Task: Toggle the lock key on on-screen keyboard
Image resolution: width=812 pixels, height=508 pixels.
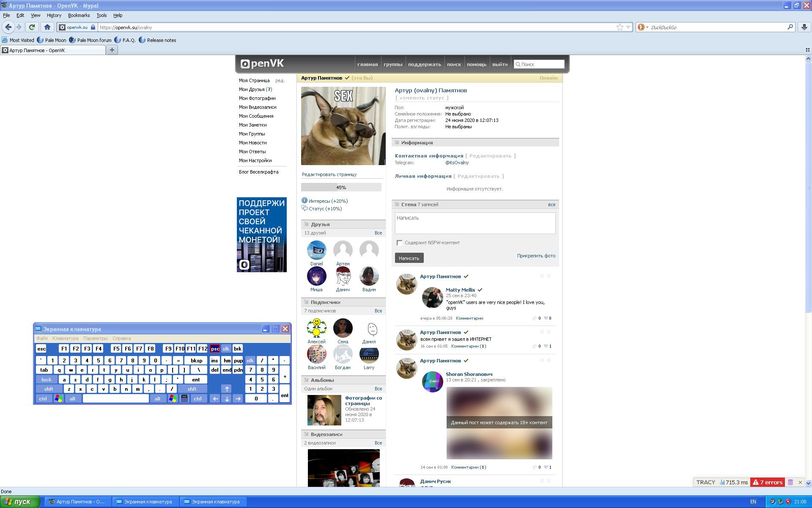Action: [x=47, y=380]
